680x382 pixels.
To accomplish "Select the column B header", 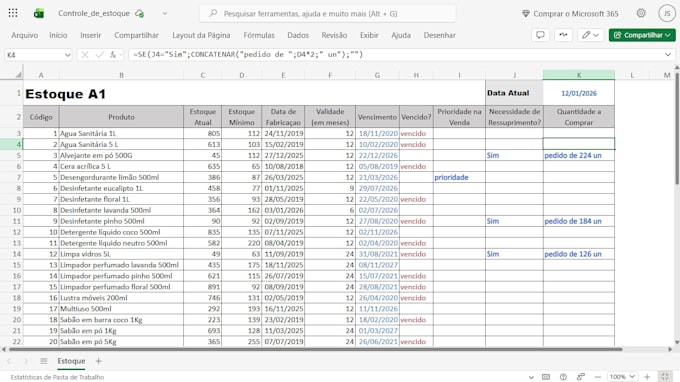I will [x=121, y=75].
